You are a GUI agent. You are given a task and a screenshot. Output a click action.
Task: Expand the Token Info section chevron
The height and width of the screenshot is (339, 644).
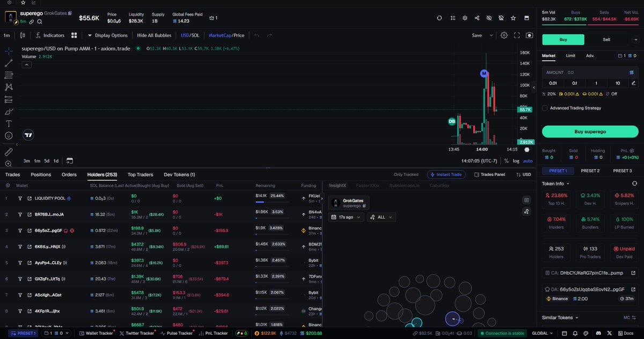tap(567, 183)
